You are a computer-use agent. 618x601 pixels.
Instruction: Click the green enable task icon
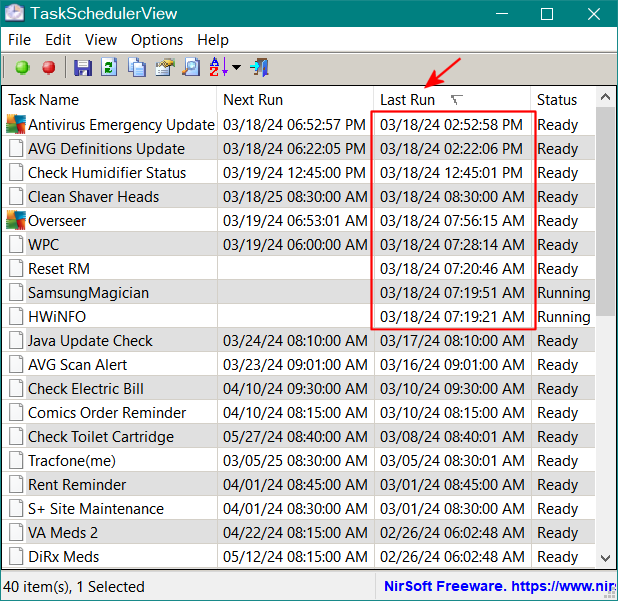(22, 68)
